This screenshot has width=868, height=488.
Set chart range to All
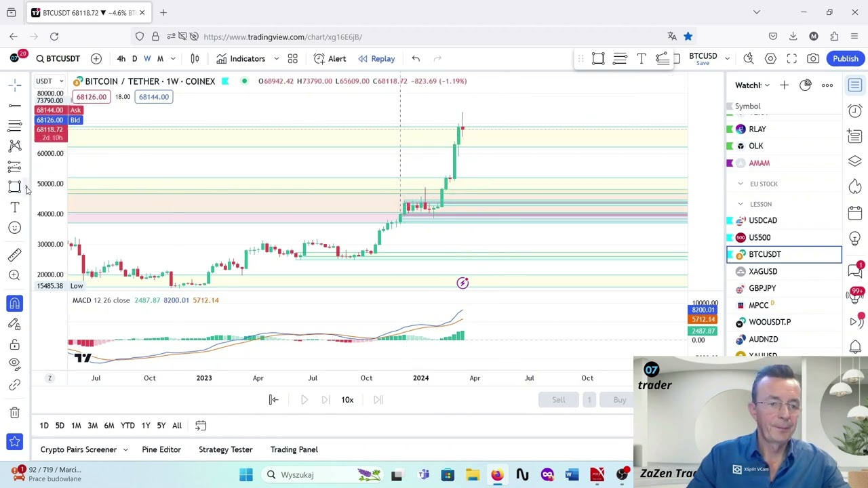click(x=176, y=426)
